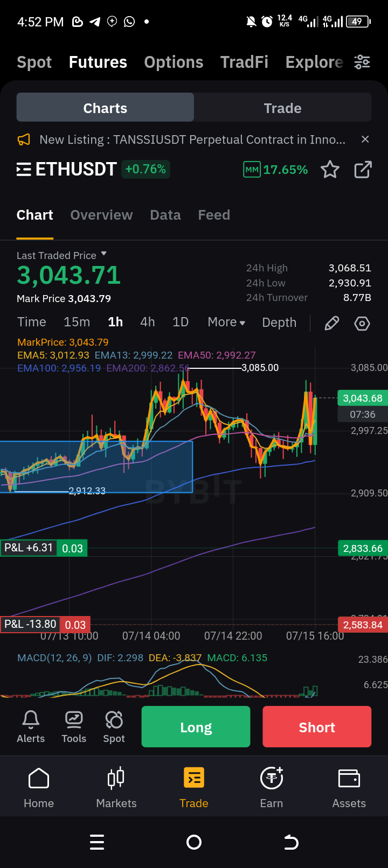Choose the 4h chart interval
The width and height of the screenshot is (388, 868).
[x=148, y=322]
